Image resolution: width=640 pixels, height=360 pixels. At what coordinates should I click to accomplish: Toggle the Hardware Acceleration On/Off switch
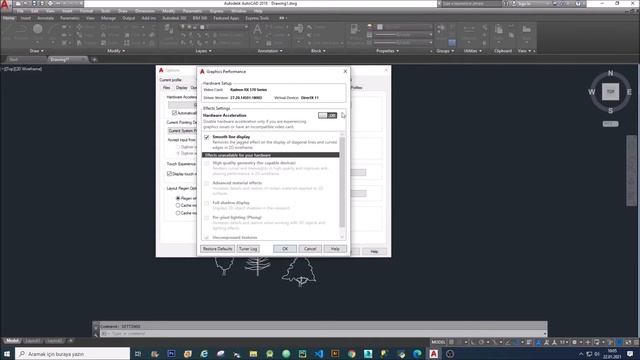[x=327, y=116]
